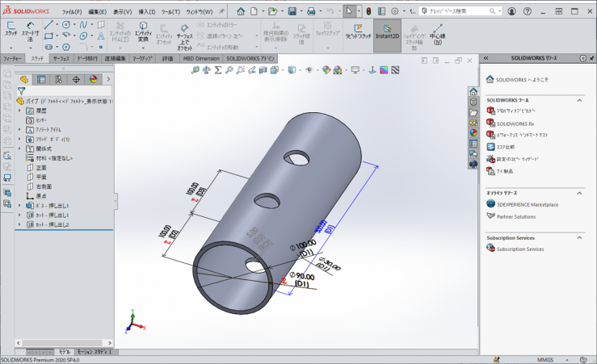Image resolution: width=597 pixels, height=364 pixels.
Task: Switch to the サーフェス tab
Action: click(x=61, y=59)
